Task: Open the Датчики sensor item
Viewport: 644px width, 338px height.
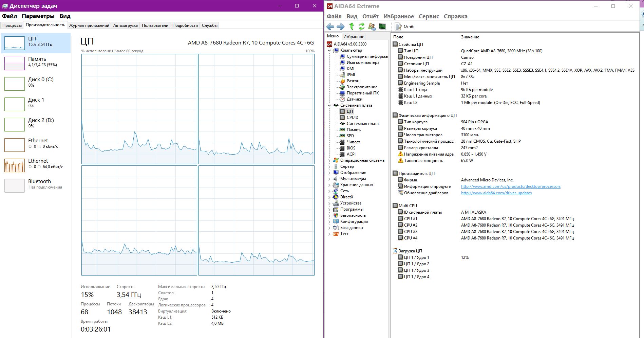Action: click(x=351, y=99)
